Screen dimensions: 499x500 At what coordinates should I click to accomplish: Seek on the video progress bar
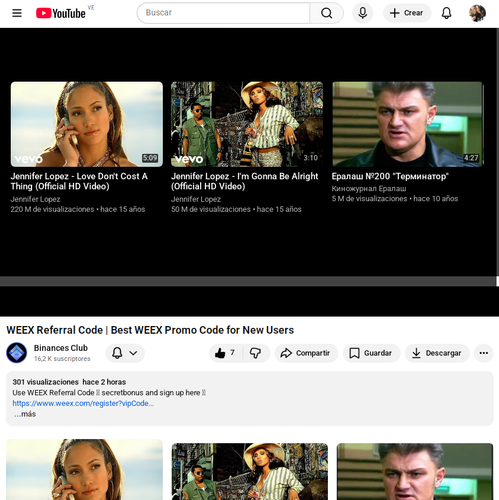[x=248, y=281]
